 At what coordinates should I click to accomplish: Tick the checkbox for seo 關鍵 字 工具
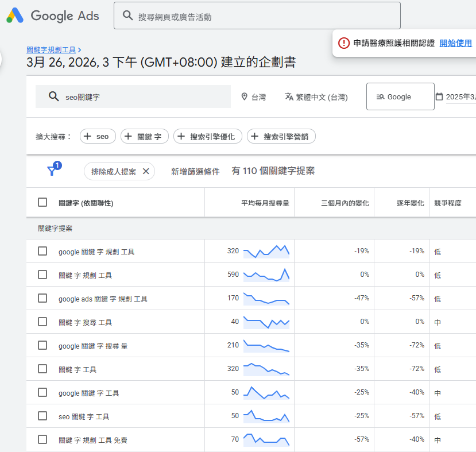click(42, 416)
